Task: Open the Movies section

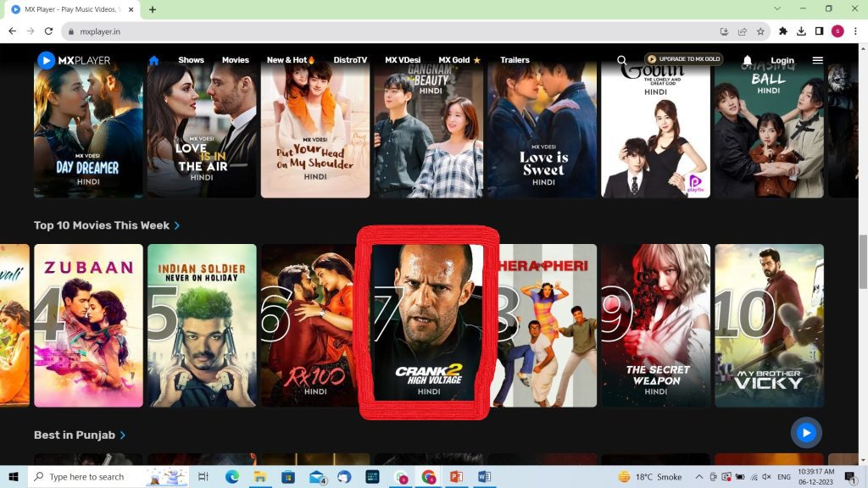Action: click(236, 60)
